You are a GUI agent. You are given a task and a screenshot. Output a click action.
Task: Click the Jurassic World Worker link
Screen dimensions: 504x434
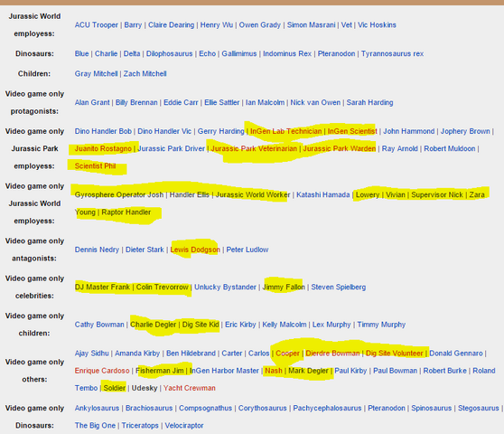pyautogui.click(x=253, y=195)
